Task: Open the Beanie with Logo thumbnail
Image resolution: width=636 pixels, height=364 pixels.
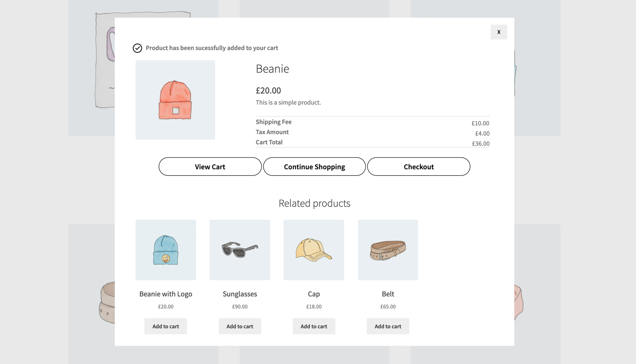Action: pyautogui.click(x=166, y=250)
